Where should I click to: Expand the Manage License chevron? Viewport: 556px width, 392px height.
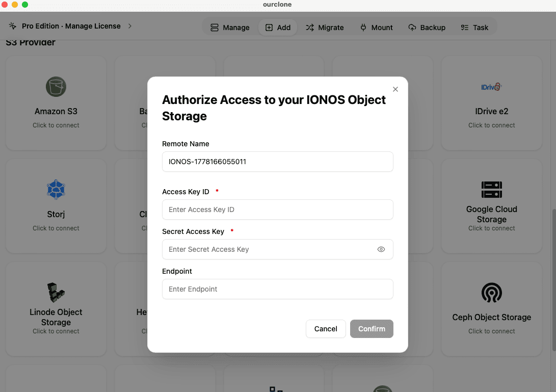click(130, 26)
